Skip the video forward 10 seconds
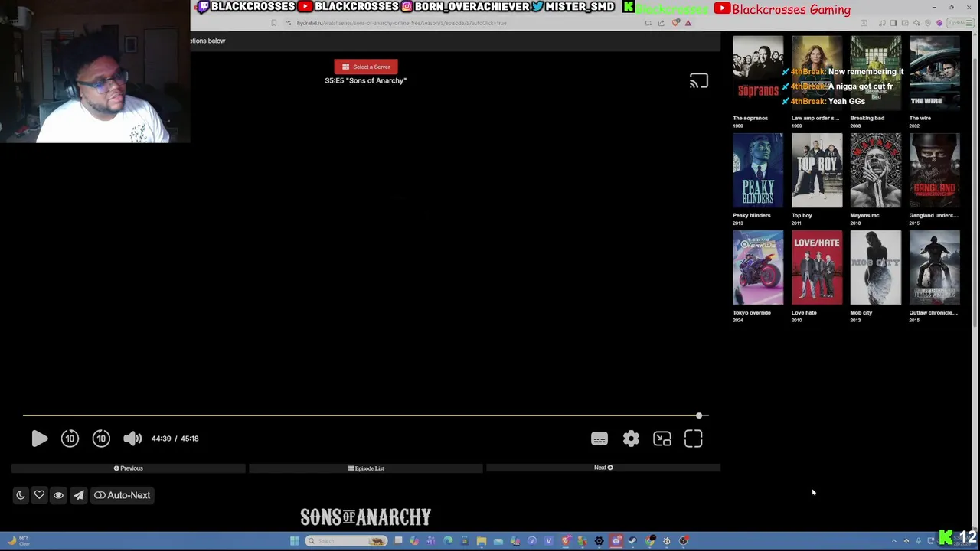 pyautogui.click(x=101, y=439)
